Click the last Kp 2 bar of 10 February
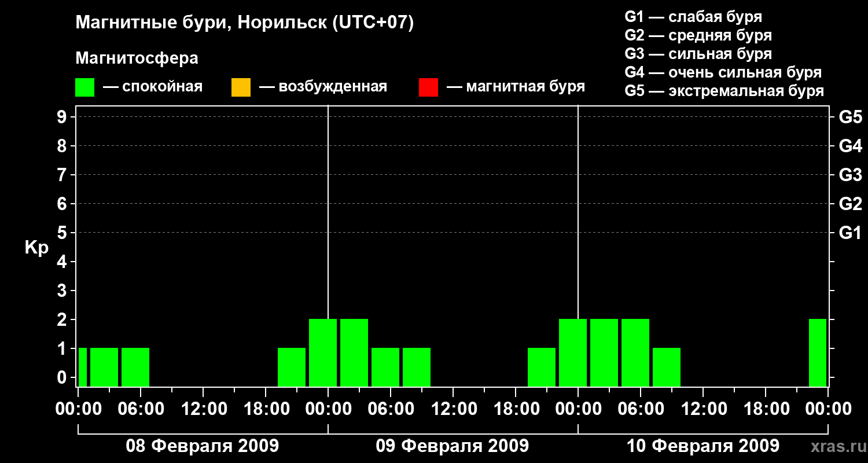Viewport: 868px width, 463px height. tap(818, 352)
